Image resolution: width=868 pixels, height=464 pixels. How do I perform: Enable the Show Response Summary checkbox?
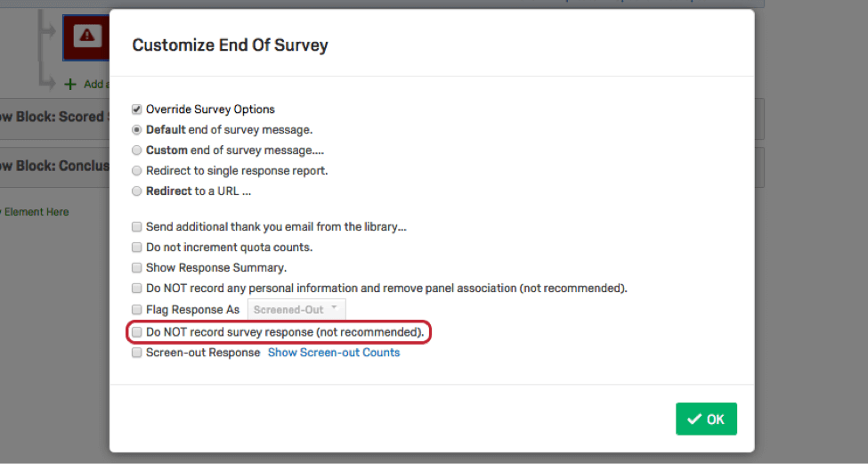coord(137,268)
